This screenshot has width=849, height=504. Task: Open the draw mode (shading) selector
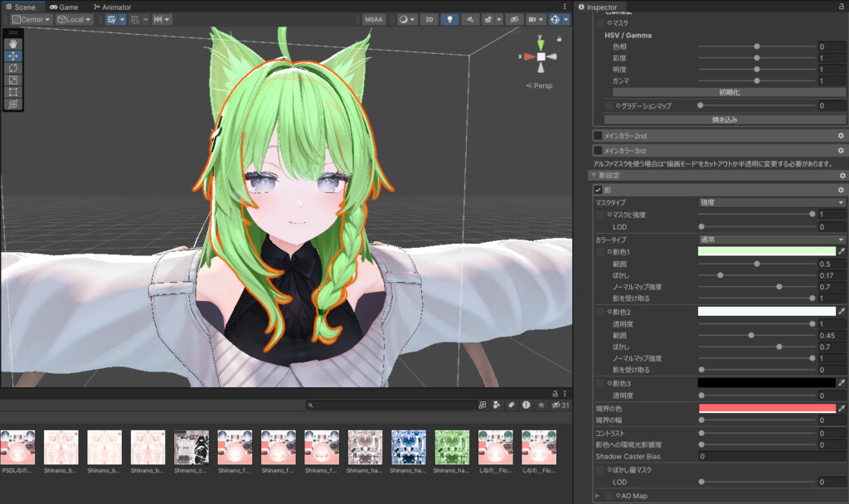point(406,20)
